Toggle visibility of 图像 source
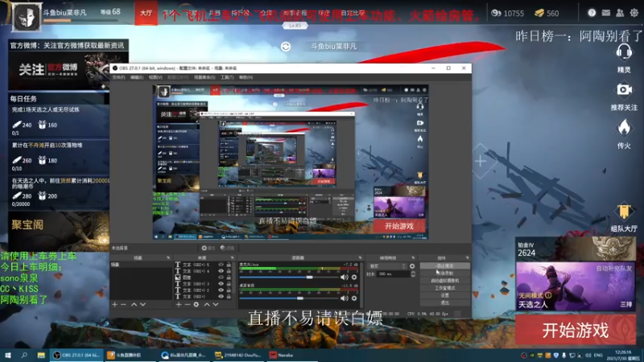 pyautogui.click(x=221, y=278)
